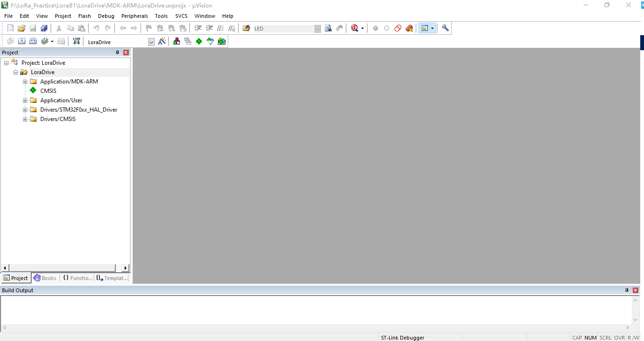Click the Batch Build icon
Image resolution: width=644 pixels, height=341 pixels.
pyautogui.click(x=45, y=41)
